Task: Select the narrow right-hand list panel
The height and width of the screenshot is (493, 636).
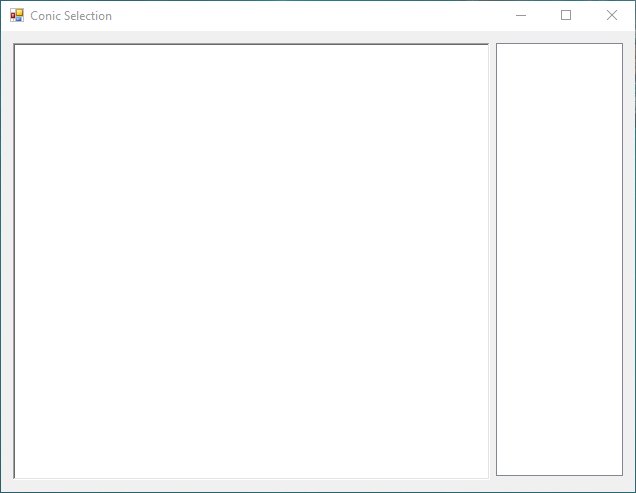Action: pos(559,259)
